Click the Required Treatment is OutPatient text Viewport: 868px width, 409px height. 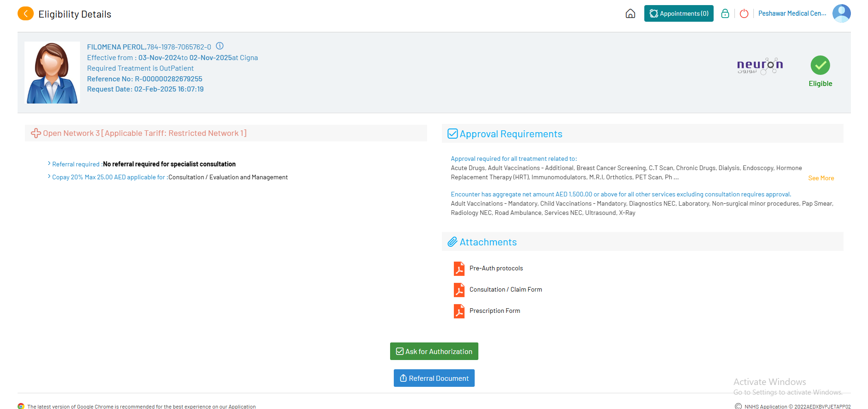point(141,68)
